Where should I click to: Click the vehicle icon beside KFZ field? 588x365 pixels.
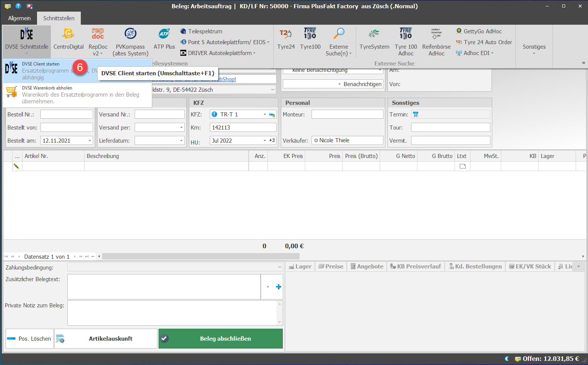pos(272,115)
